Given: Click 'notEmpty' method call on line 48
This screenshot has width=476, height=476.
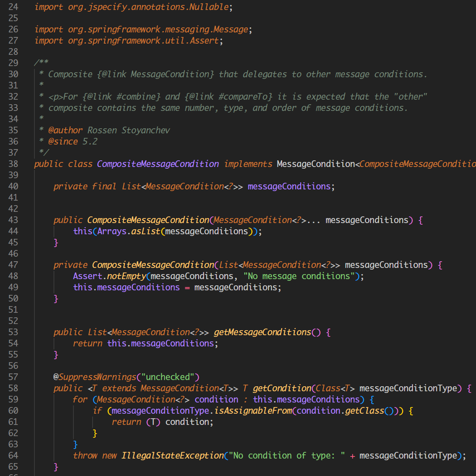Looking at the screenshot, I should click(x=126, y=276).
